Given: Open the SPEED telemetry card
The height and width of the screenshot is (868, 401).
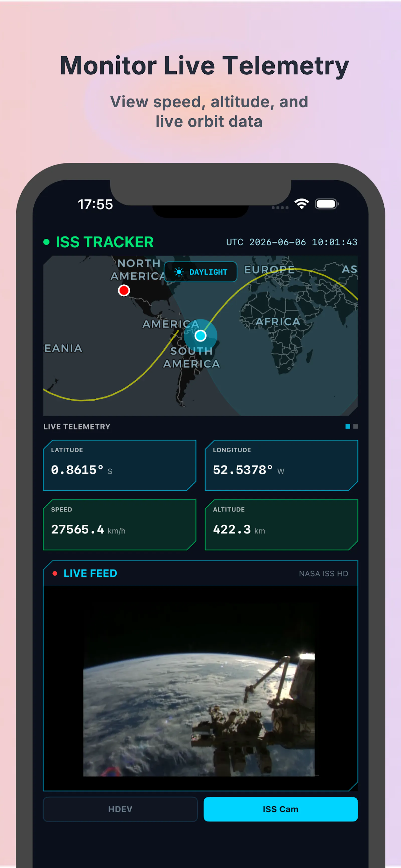Looking at the screenshot, I should (x=120, y=525).
